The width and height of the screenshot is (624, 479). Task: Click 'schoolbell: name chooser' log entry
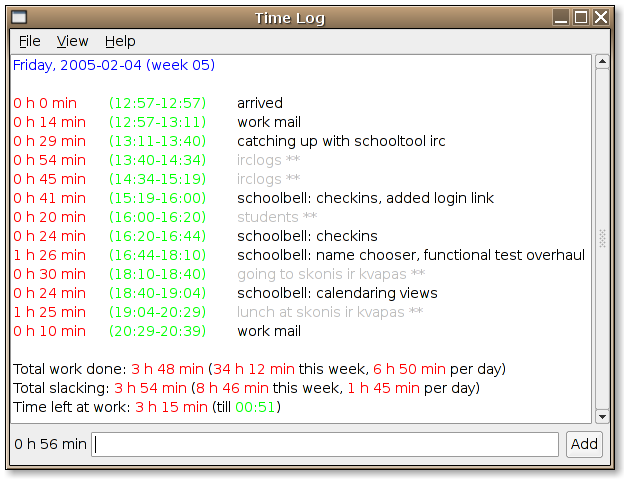click(410, 255)
